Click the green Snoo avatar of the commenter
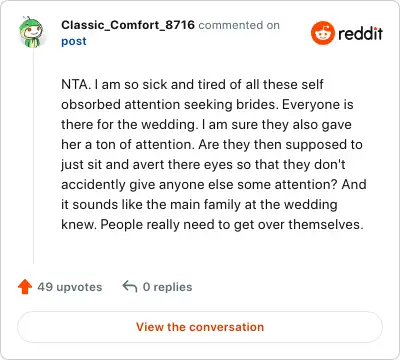 [31, 32]
